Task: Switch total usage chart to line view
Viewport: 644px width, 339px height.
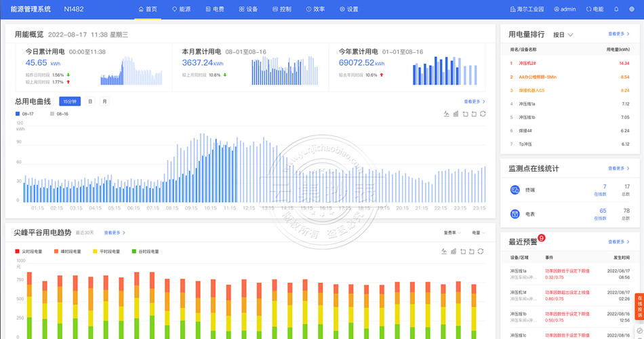Action: 446,114
